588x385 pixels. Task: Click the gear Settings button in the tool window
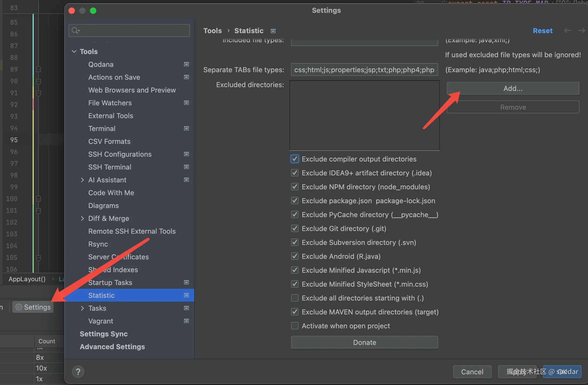coord(33,307)
